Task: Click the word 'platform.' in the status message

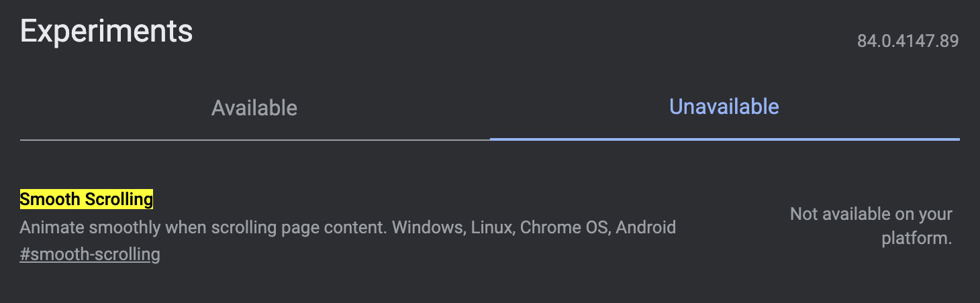Action: pos(917,239)
